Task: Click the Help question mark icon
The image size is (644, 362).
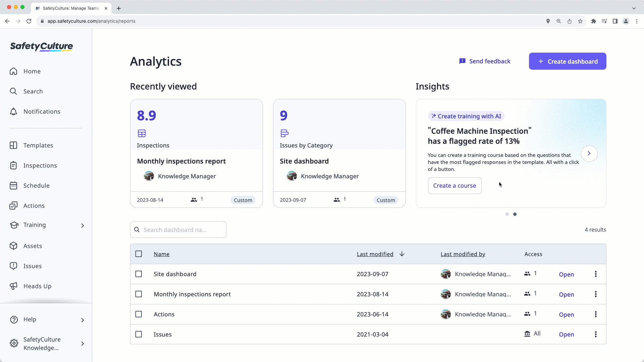Action: pos(14,320)
